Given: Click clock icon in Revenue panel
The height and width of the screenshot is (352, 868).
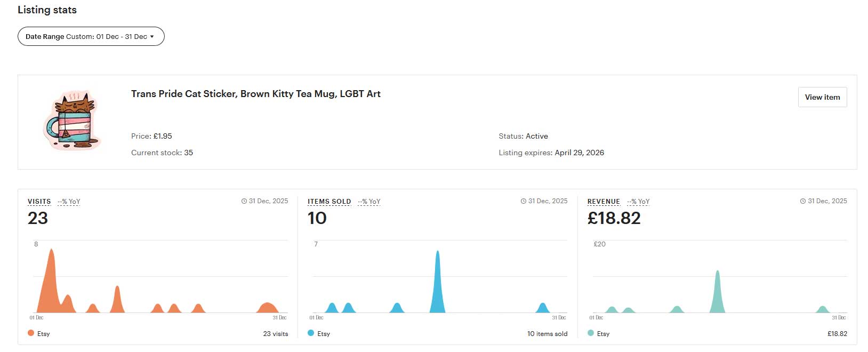Looking at the screenshot, I should [803, 202].
